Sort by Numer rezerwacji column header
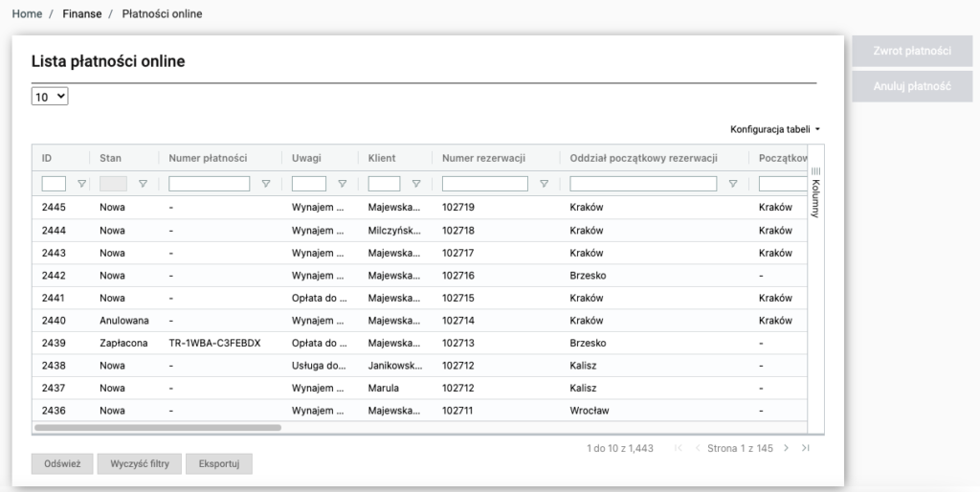The height and width of the screenshot is (492, 980). [484, 158]
